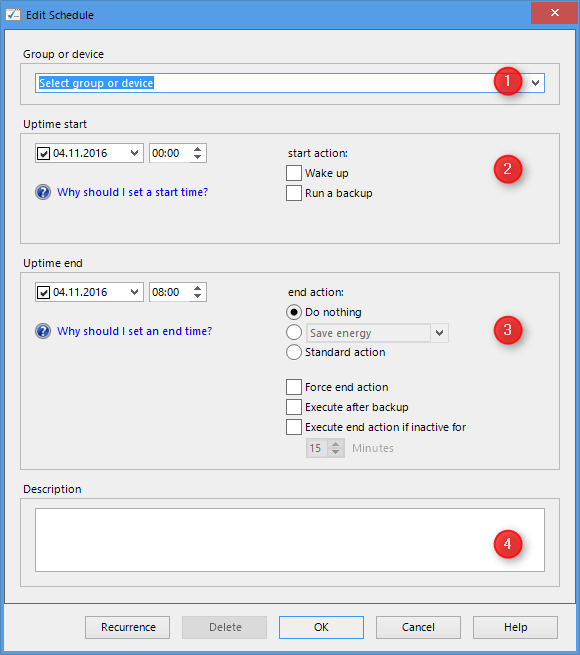Select the Standard action radio button
This screenshot has width=580, height=655.
click(x=294, y=352)
